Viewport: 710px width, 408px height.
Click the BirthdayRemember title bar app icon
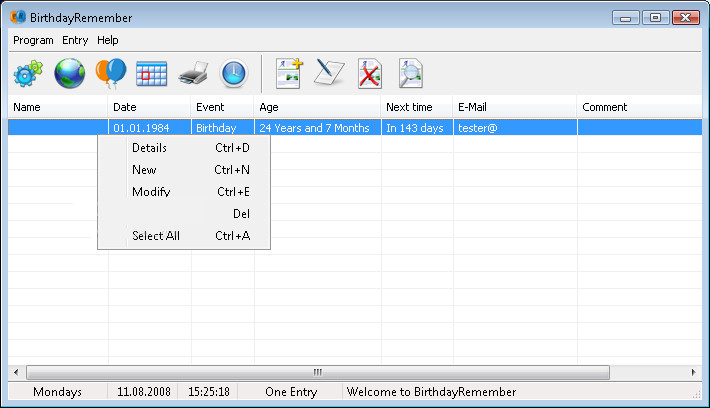point(18,17)
